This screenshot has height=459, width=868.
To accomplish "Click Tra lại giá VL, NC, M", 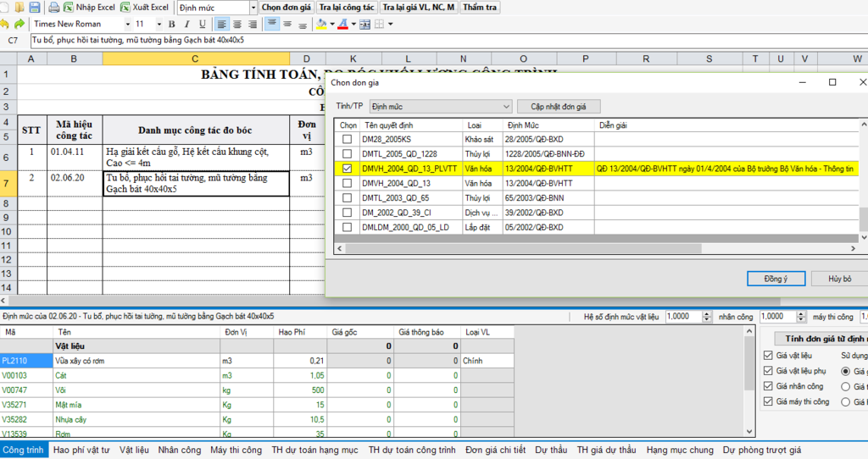I will pyautogui.click(x=419, y=7).
